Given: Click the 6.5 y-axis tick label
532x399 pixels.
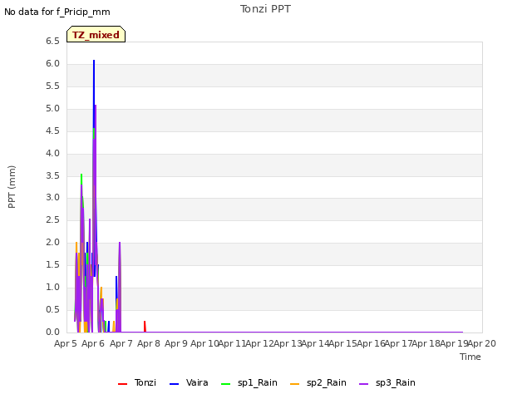Looking at the screenshot, I should pos(52,41).
